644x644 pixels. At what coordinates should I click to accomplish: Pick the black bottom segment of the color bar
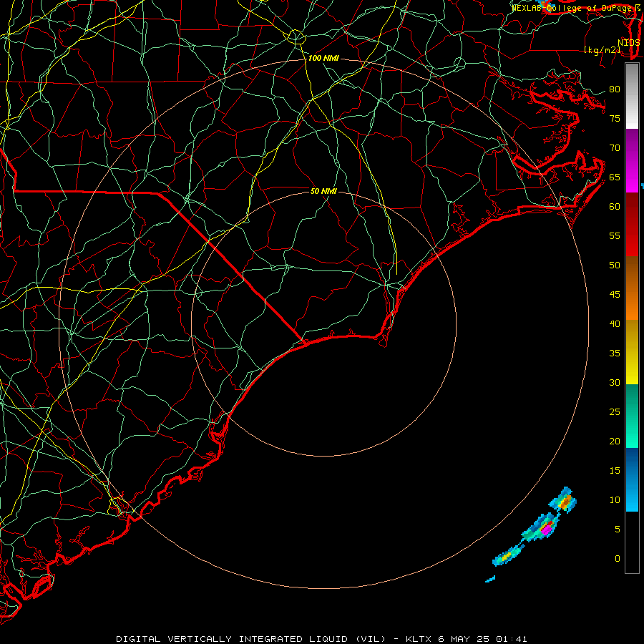click(x=632, y=542)
